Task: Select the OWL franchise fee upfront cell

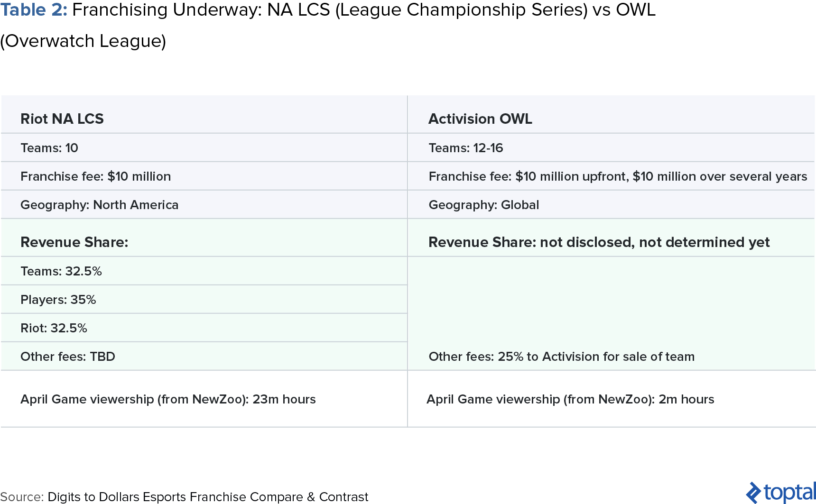Action: 611,176
